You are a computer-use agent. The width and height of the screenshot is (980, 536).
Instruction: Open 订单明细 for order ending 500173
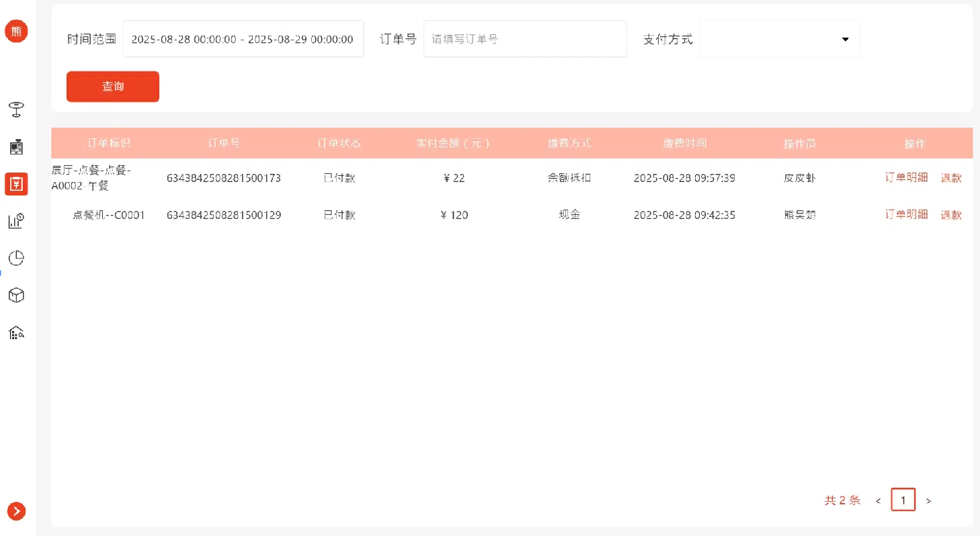[906, 177]
